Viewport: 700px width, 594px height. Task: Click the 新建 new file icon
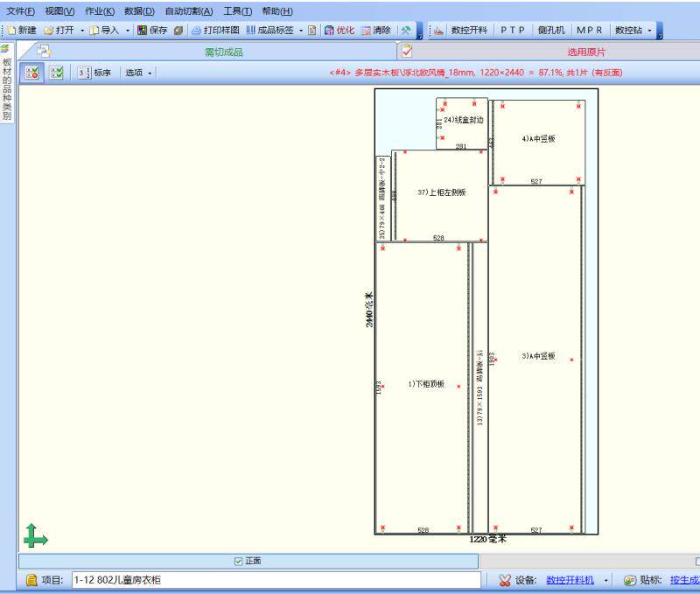11,31
